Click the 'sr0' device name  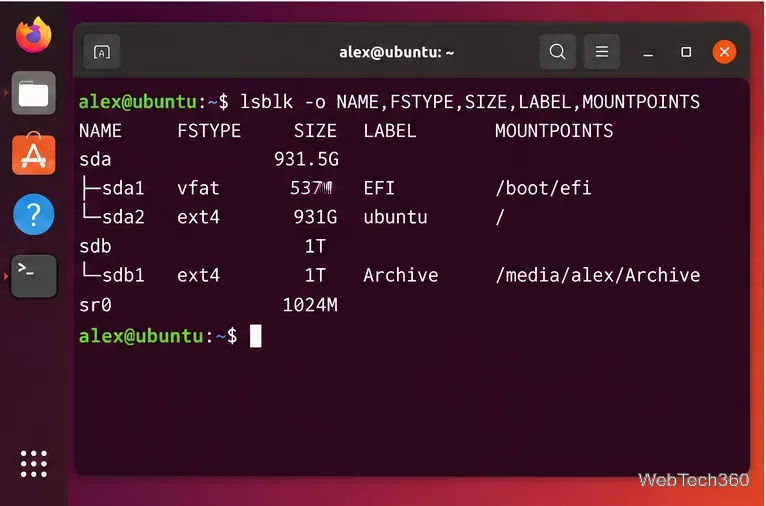[95, 305]
